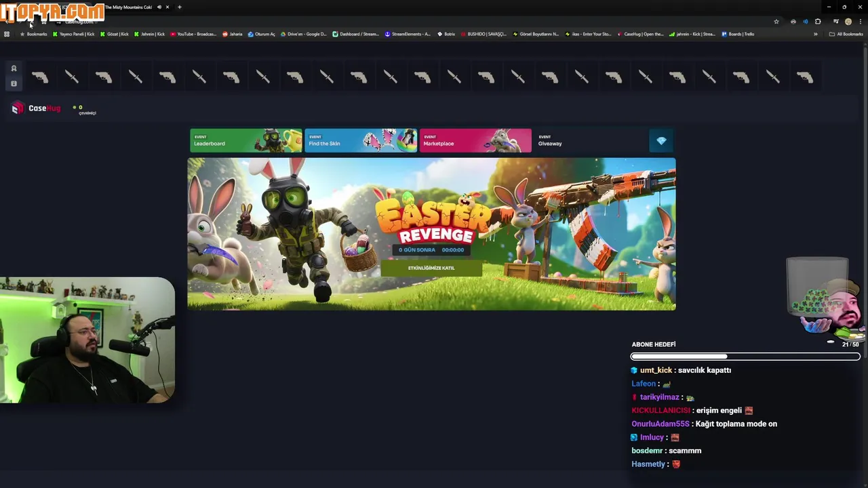Open the Görsel Boyutlarını bookmark

pos(536,34)
